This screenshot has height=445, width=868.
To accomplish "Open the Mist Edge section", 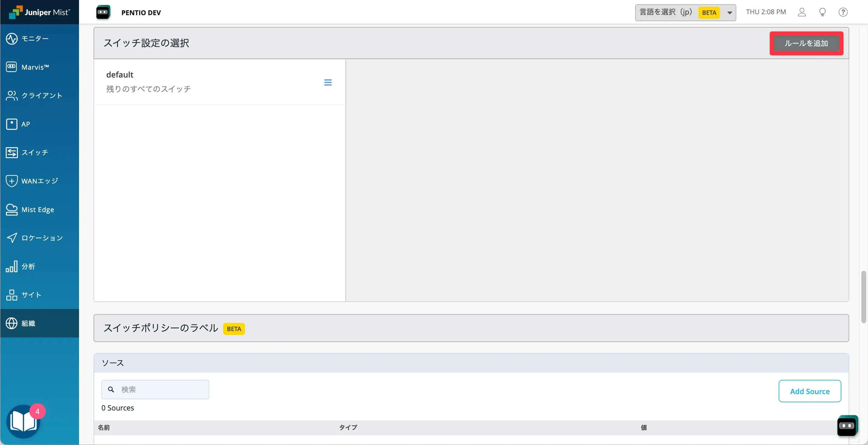I will [x=38, y=209].
